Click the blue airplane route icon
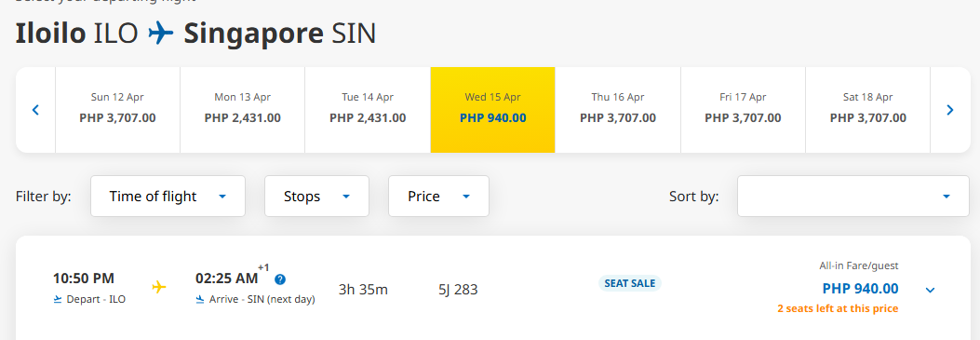 click(161, 34)
